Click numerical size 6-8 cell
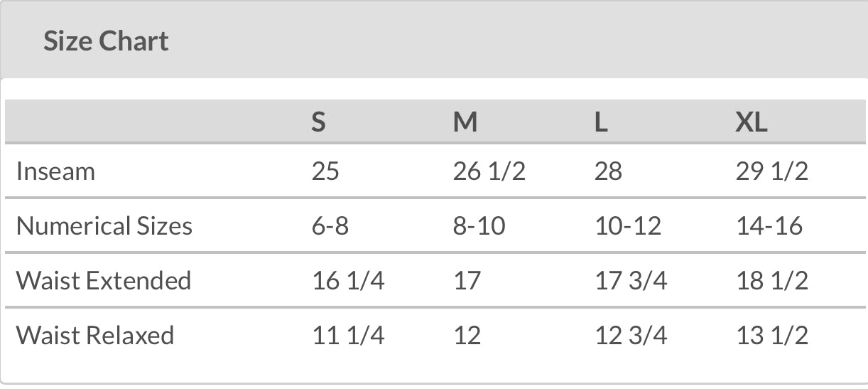Screen dimensions: 868x389 coord(330,226)
